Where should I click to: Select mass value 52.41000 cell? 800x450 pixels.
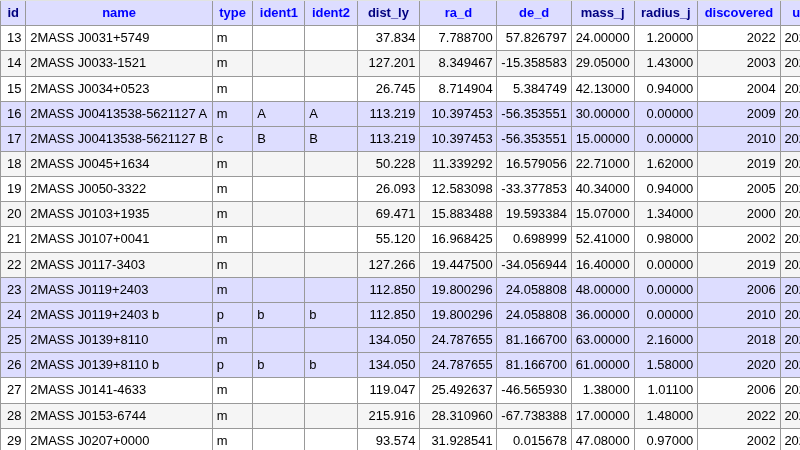coord(602,239)
